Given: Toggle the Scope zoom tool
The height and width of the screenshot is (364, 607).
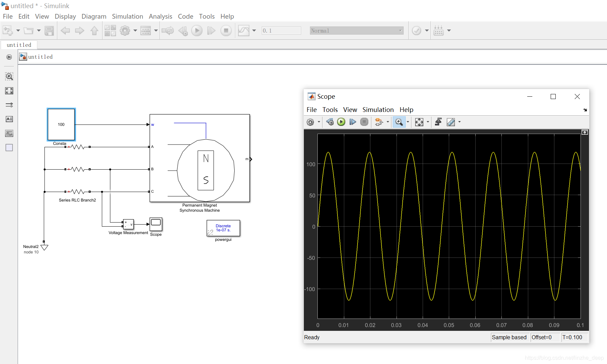Looking at the screenshot, I should tap(399, 122).
